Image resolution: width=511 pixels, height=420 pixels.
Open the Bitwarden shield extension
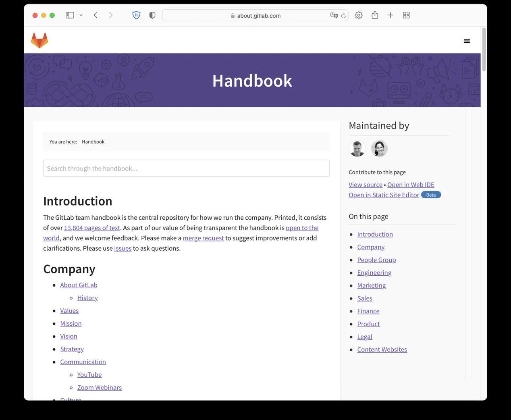click(x=136, y=15)
